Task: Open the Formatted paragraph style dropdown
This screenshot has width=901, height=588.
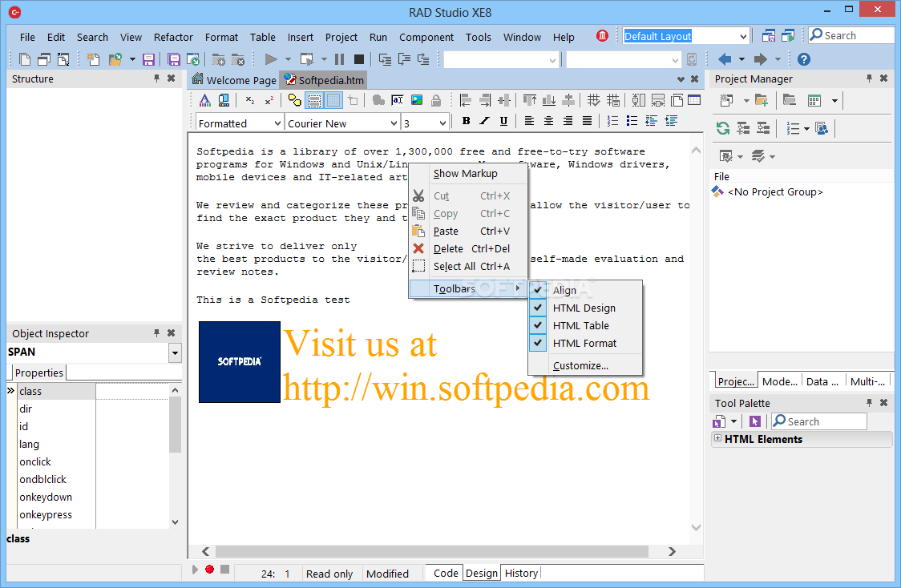Action: [277, 123]
